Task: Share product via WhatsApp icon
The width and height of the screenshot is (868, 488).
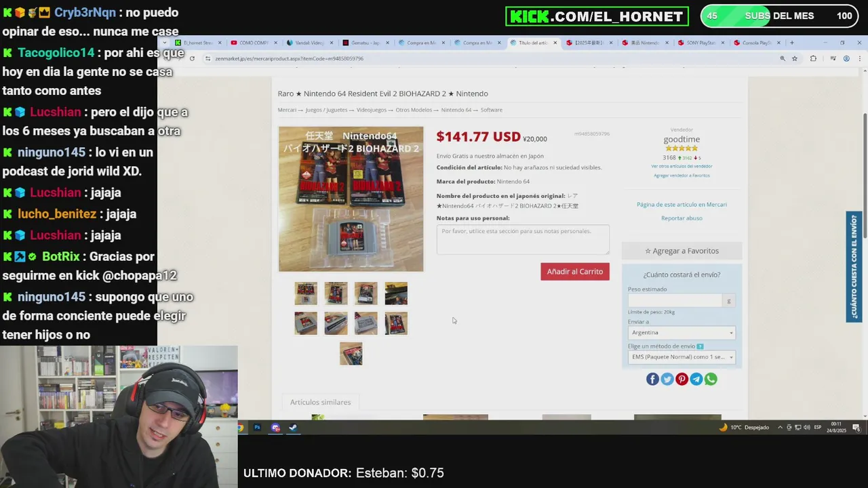Action: (x=711, y=379)
